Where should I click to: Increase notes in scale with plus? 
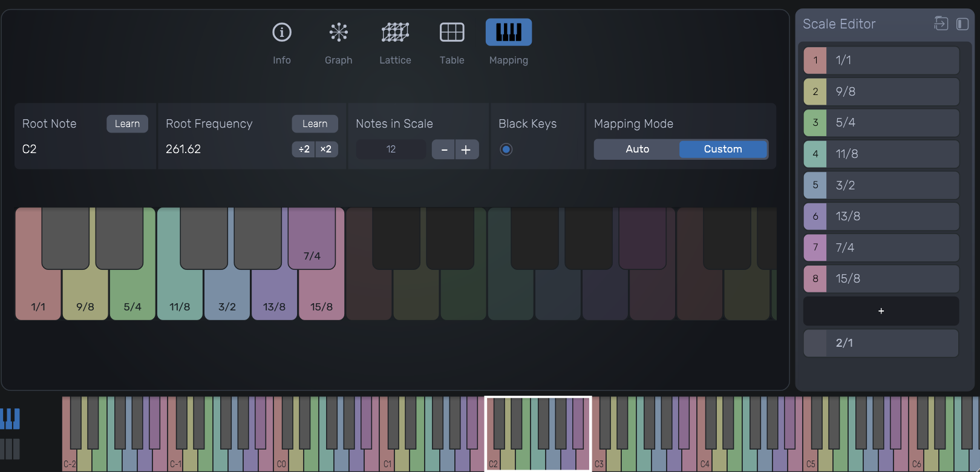(466, 149)
